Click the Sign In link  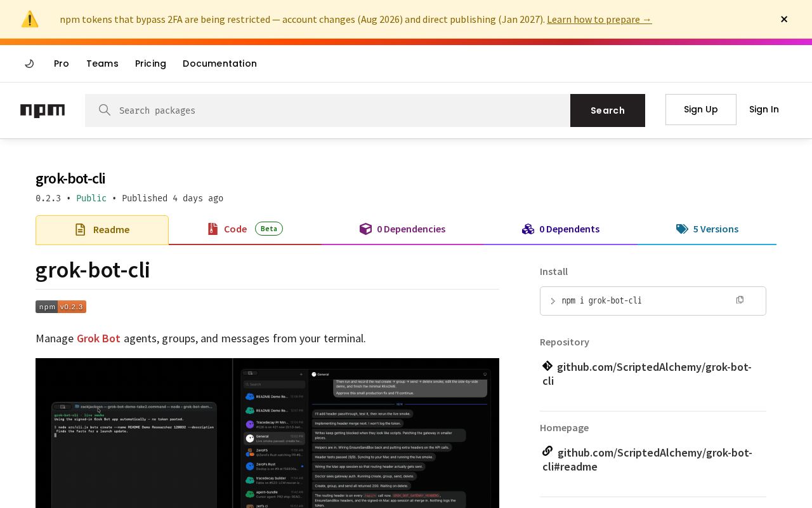pyautogui.click(x=764, y=109)
